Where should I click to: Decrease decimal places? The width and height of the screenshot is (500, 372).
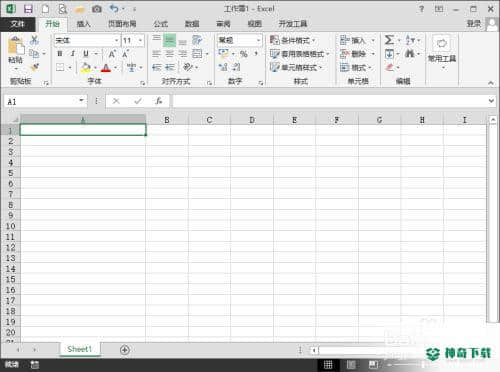point(236,67)
